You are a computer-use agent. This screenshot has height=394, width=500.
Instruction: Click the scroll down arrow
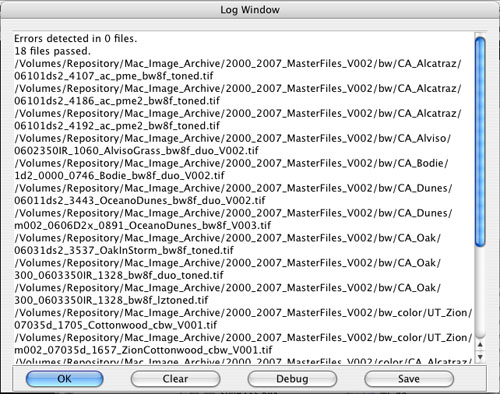tap(480, 357)
